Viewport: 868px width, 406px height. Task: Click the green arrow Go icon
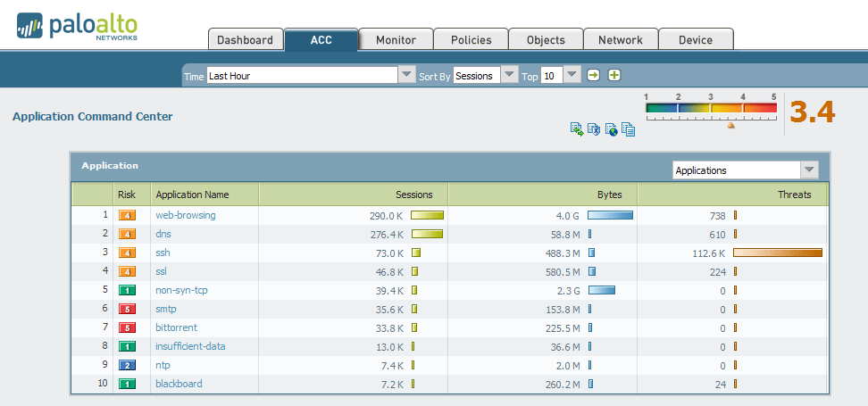tap(593, 76)
